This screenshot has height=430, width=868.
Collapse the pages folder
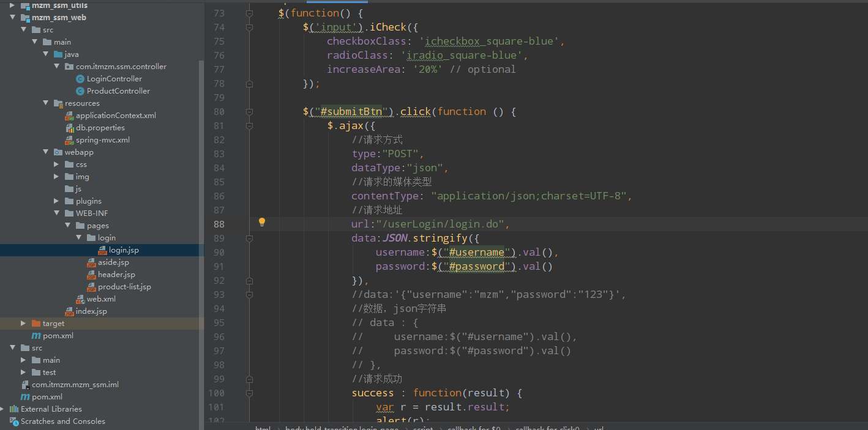[67, 226]
